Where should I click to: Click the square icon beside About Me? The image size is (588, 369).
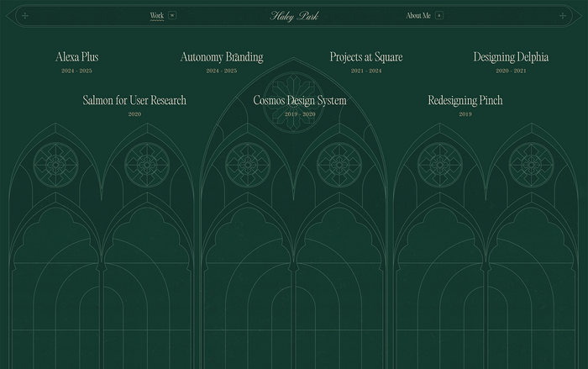(438, 15)
